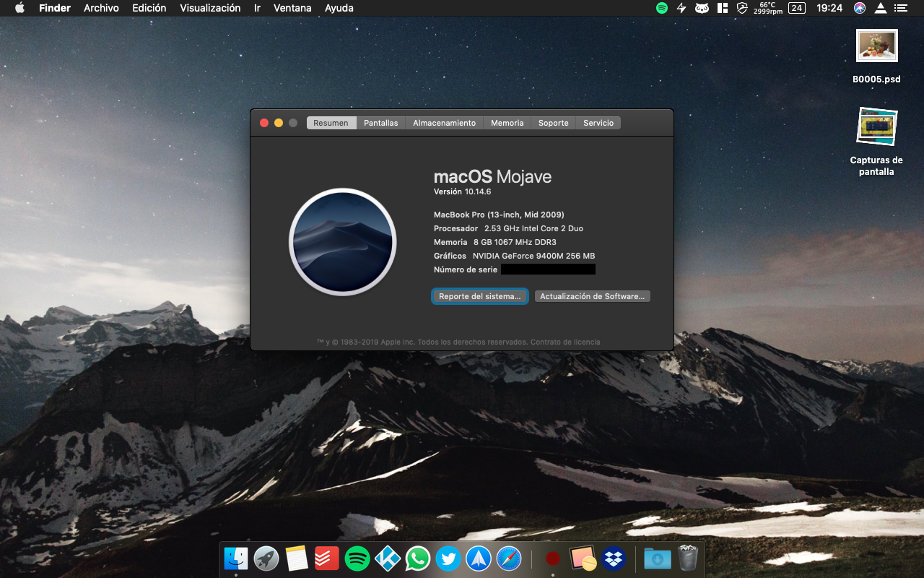Viewport: 924px width, 578px height.
Task: Click the shield icon in menu bar
Action: click(x=742, y=8)
